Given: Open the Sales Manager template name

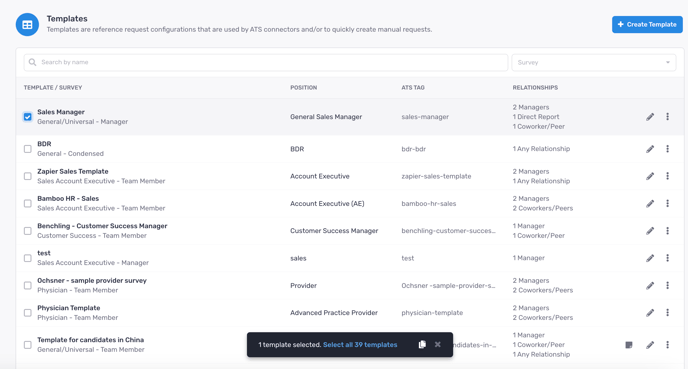Looking at the screenshot, I should (x=61, y=112).
